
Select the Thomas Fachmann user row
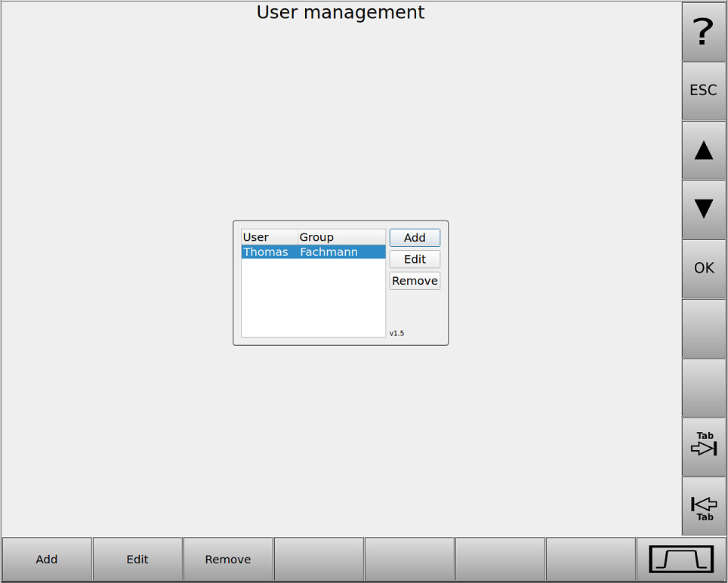(313, 251)
